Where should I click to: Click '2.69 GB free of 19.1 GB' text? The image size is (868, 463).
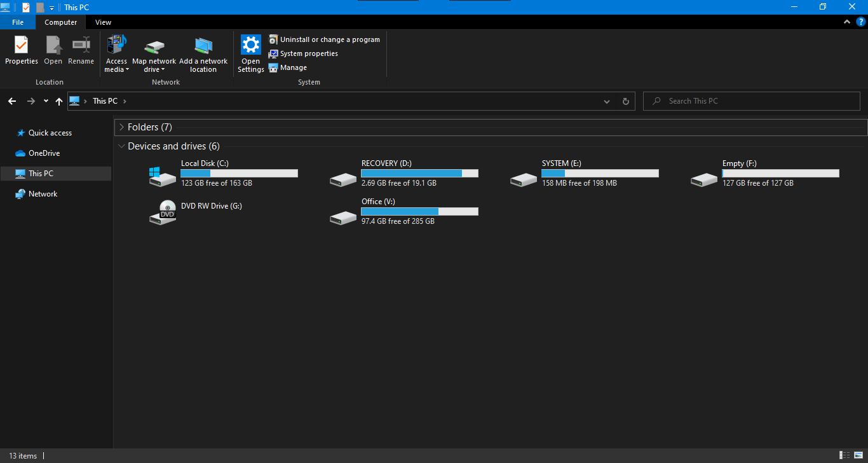coord(399,183)
